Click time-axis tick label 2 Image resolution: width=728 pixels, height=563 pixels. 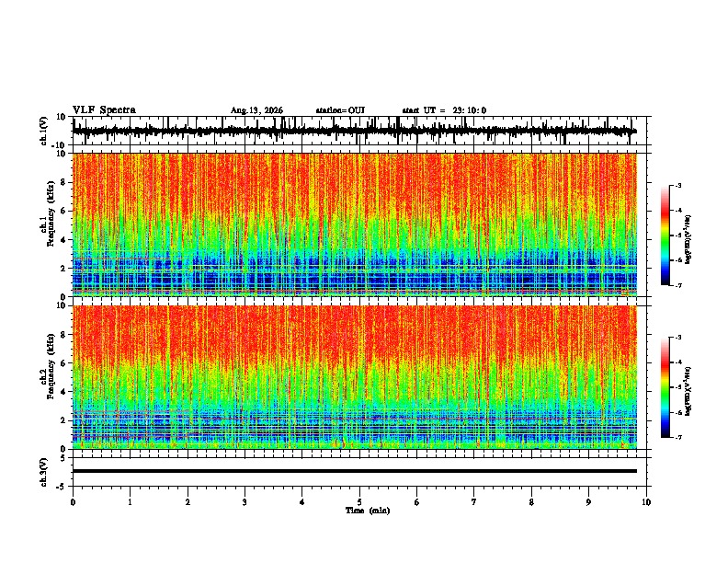188,502
